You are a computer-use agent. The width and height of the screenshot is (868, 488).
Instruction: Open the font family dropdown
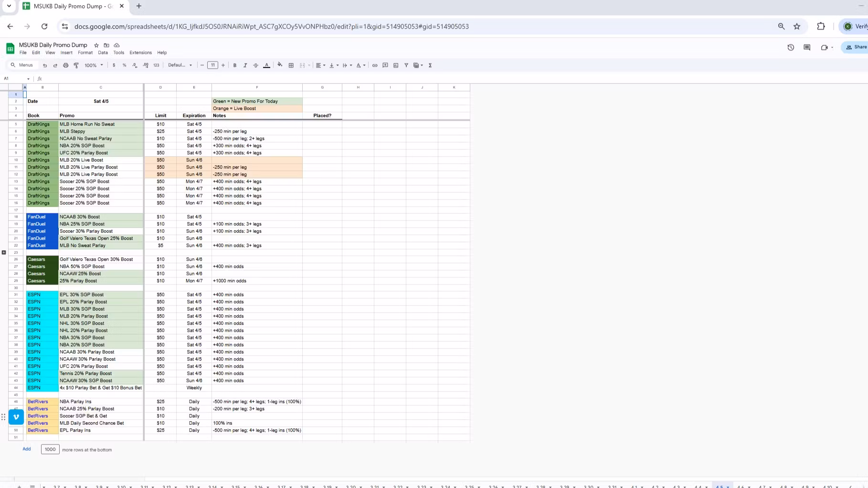[180, 65]
